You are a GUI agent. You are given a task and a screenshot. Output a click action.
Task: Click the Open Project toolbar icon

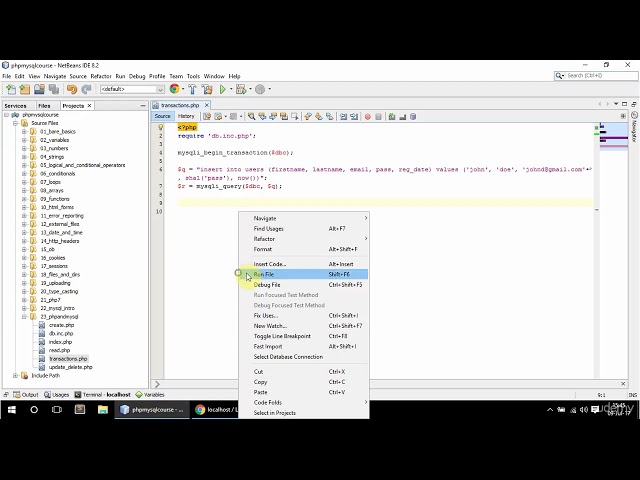point(39,89)
